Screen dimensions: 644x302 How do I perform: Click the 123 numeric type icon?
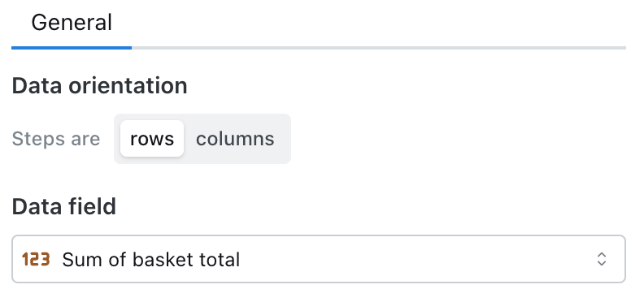point(36,259)
